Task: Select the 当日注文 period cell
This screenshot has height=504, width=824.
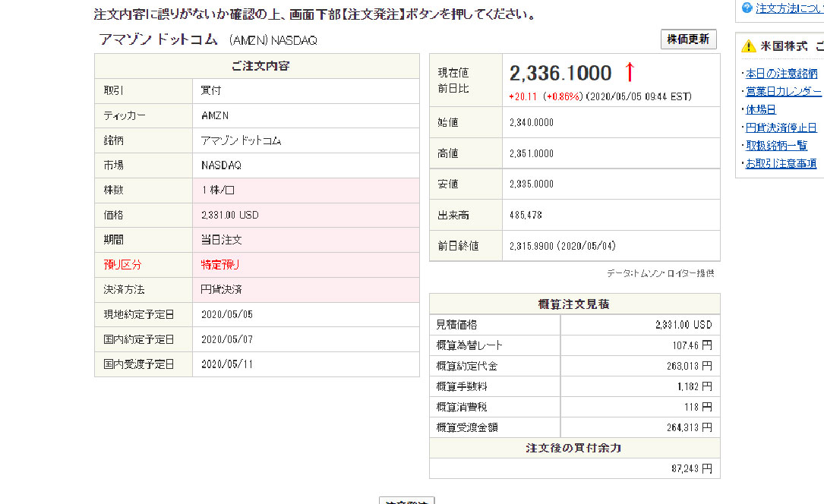Action: 306,240
